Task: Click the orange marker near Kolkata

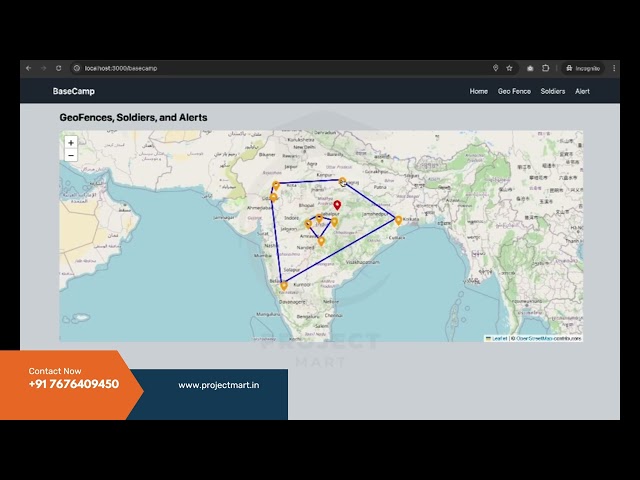Action: coord(398,221)
